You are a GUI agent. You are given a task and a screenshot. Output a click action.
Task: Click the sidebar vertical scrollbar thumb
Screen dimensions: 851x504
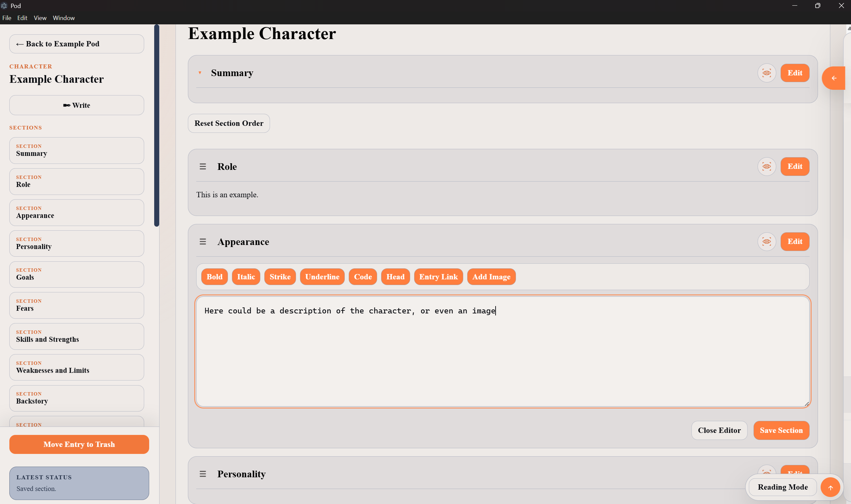coord(157,125)
